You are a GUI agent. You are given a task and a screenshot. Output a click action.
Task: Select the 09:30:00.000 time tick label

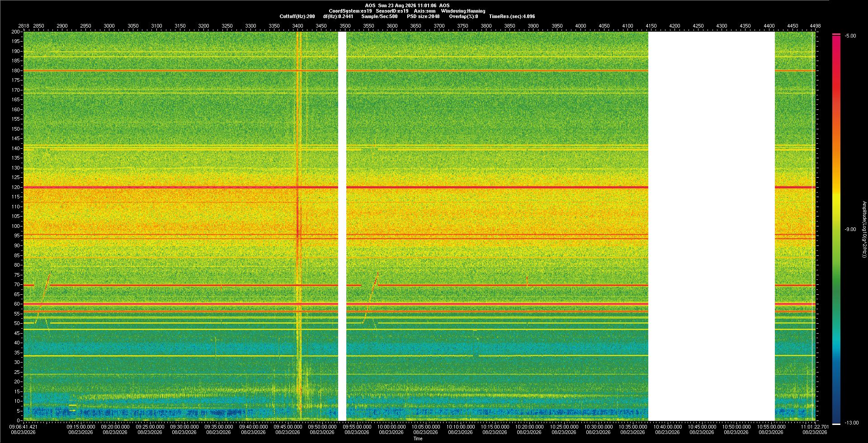pyautogui.click(x=184, y=426)
